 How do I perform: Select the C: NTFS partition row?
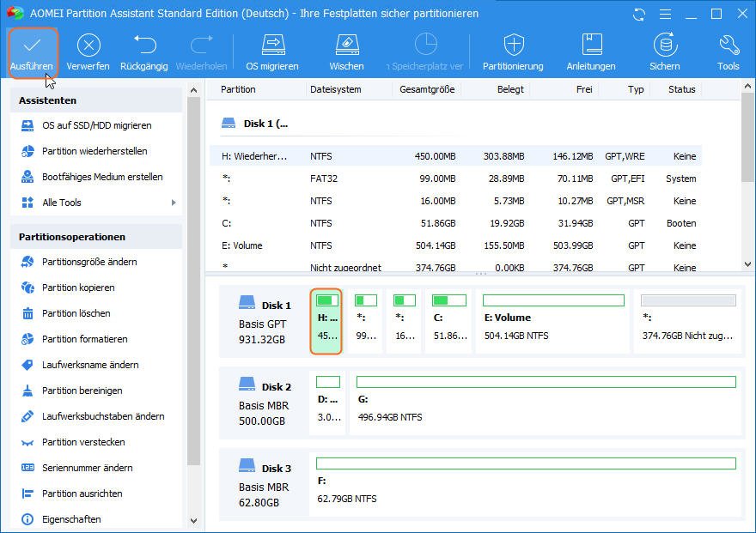click(x=455, y=223)
